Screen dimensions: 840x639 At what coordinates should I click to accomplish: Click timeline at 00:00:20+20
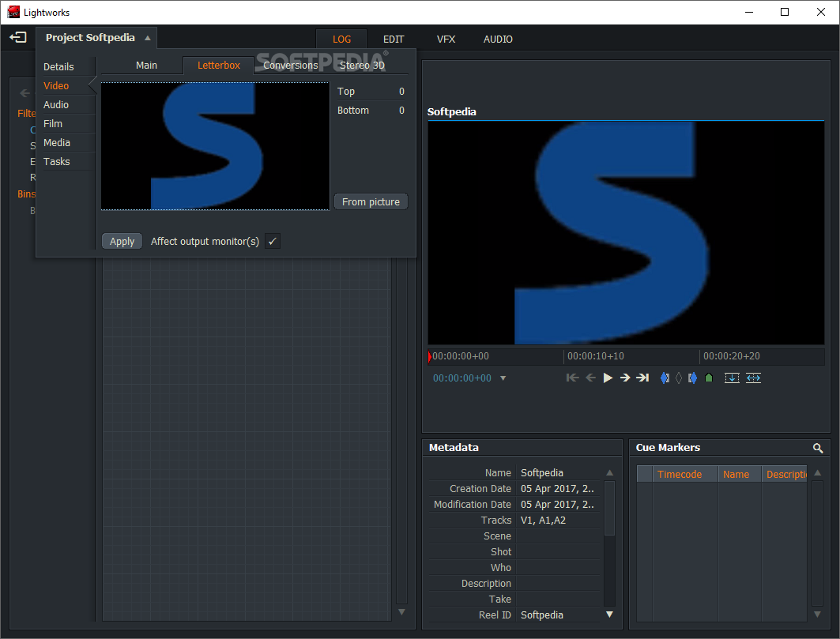pos(731,356)
